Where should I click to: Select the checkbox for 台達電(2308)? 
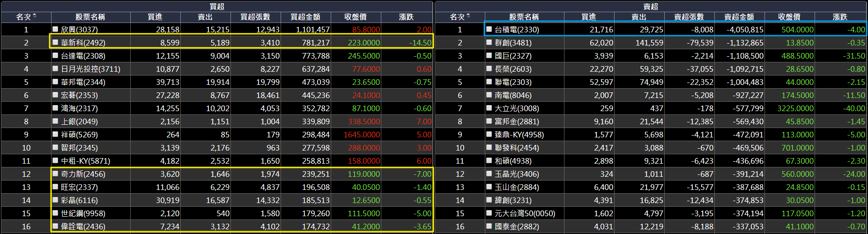pos(55,55)
